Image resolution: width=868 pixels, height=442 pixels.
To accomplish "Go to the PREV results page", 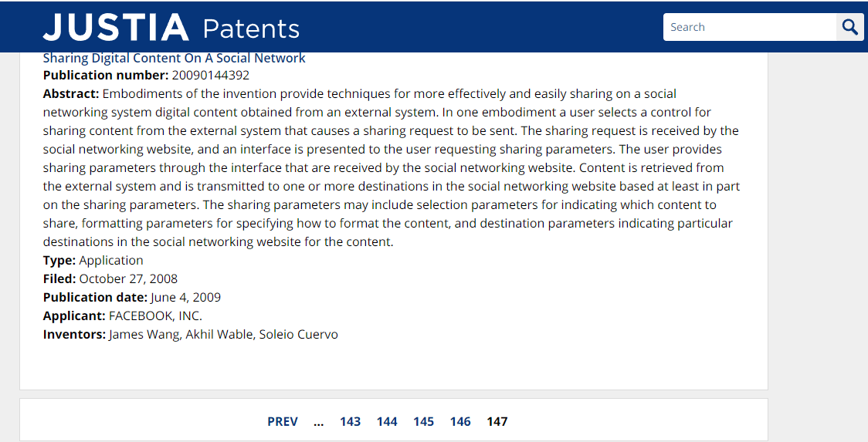I will pyautogui.click(x=283, y=421).
